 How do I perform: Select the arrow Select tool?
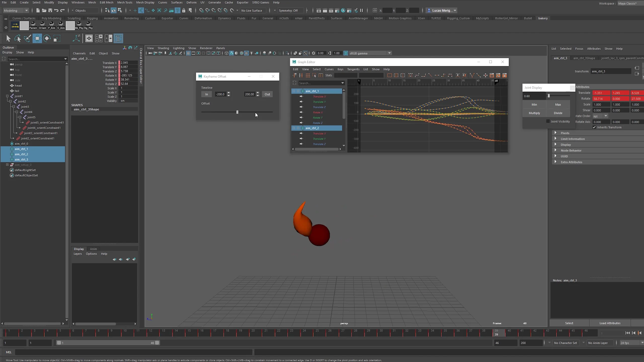tap(8, 38)
